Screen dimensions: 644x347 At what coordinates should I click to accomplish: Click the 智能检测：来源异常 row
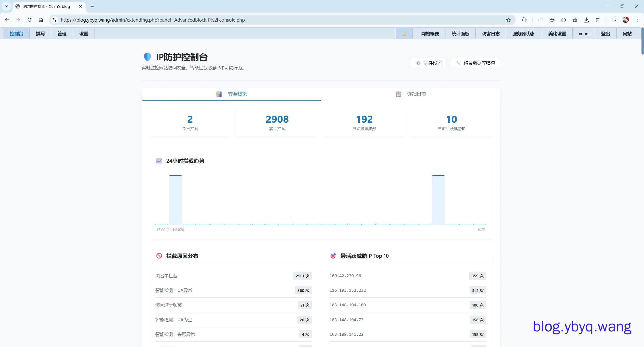pos(233,334)
